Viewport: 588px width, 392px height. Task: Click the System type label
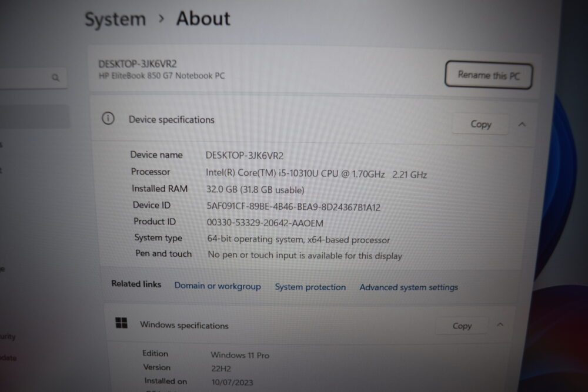158,237
